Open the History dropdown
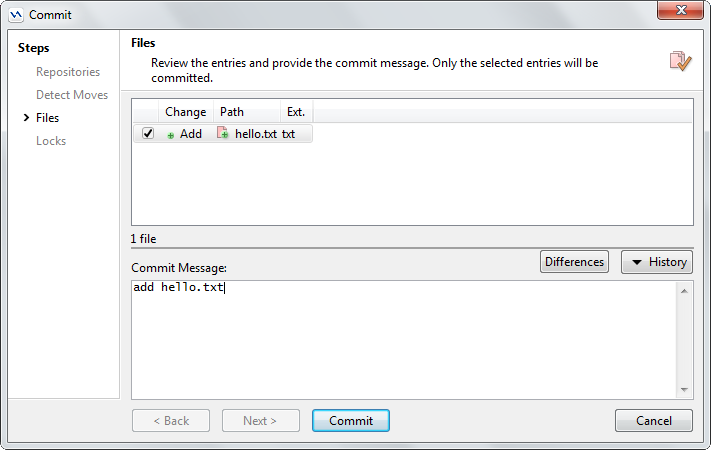Viewport: 711px width, 450px height. (x=657, y=262)
